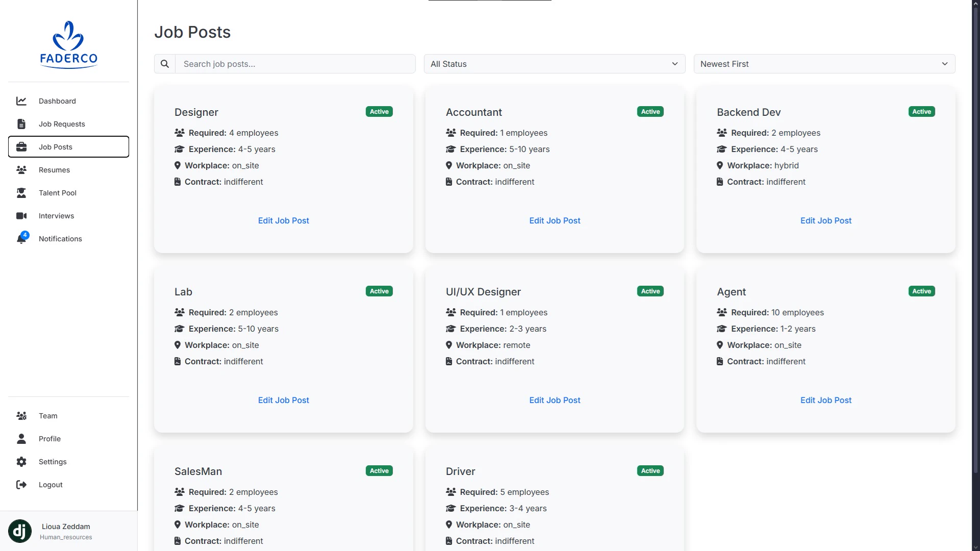Click the Contract file icon on Driver card
980x551 pixels.
(449, 541)
